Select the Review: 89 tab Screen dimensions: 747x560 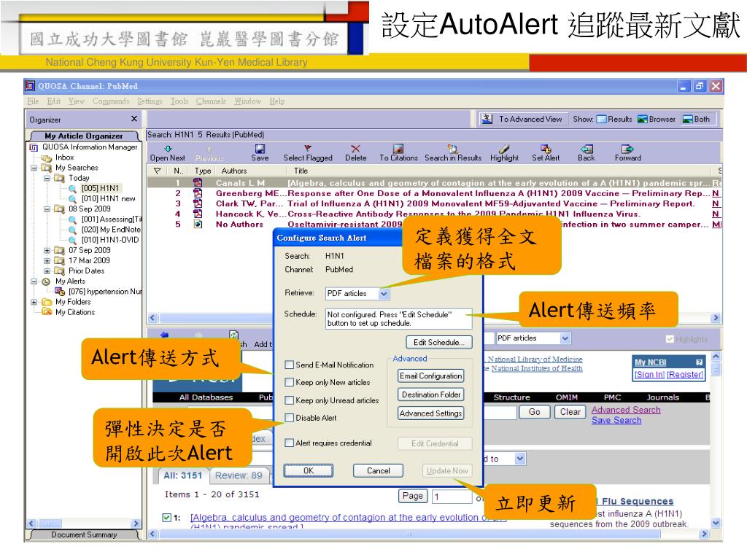click(x=239, y=475)
